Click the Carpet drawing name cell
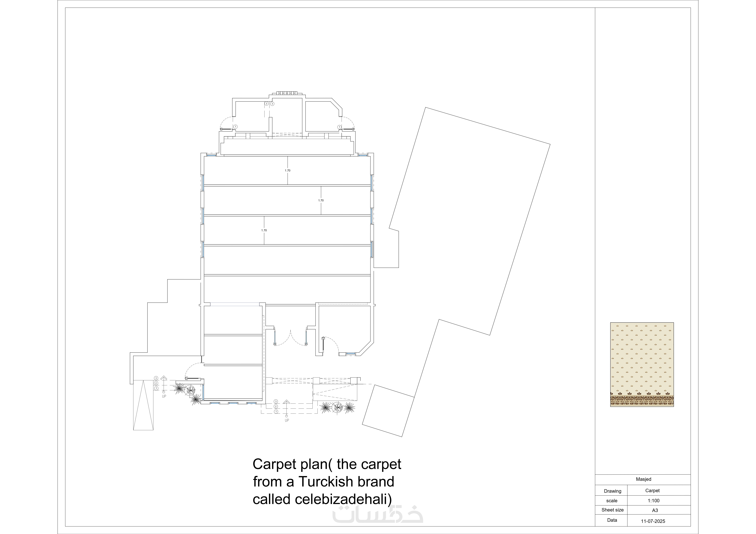Viewport: 756px width, 534px height. click(652, 491)
